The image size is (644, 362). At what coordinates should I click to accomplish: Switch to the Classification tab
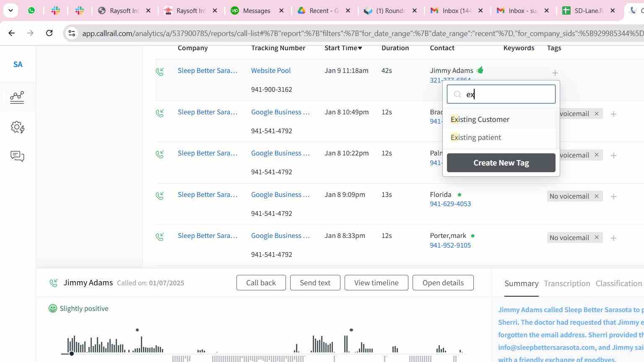[x=619, y=284]
